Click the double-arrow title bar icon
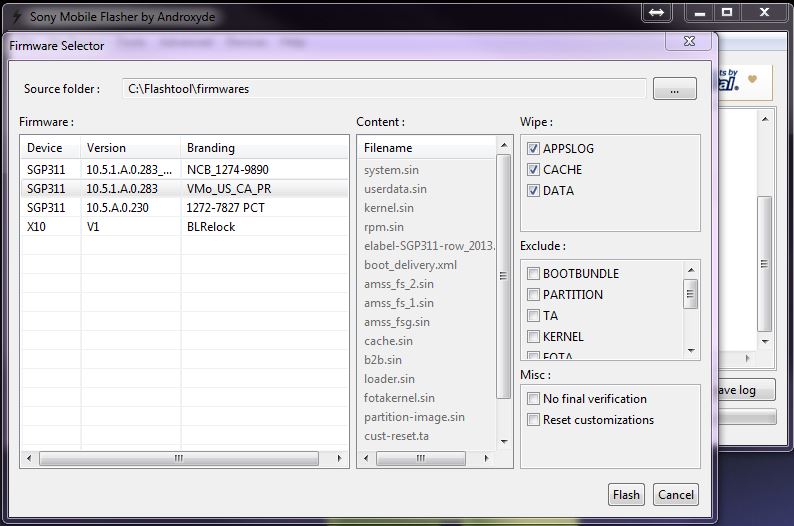This screenshot has height=526, width=794. pyautogui.click(x=656, y=13)
